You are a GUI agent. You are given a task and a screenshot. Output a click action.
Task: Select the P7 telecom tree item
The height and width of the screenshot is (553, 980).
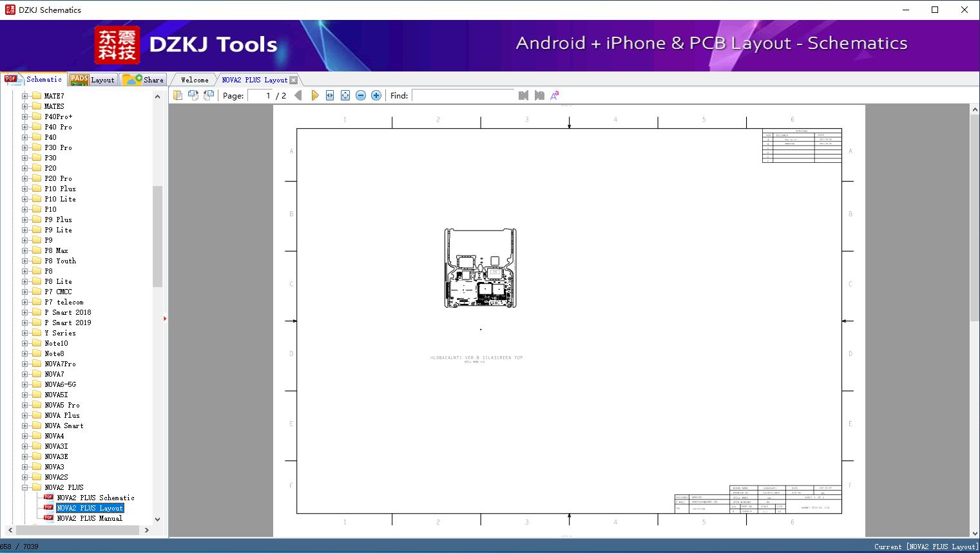64,302
